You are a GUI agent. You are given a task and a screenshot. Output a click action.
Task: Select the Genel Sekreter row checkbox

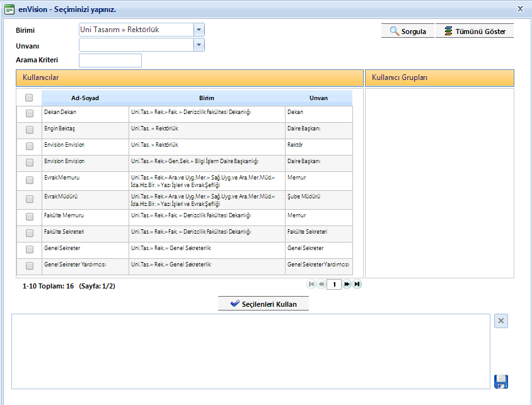click(30, 249)
